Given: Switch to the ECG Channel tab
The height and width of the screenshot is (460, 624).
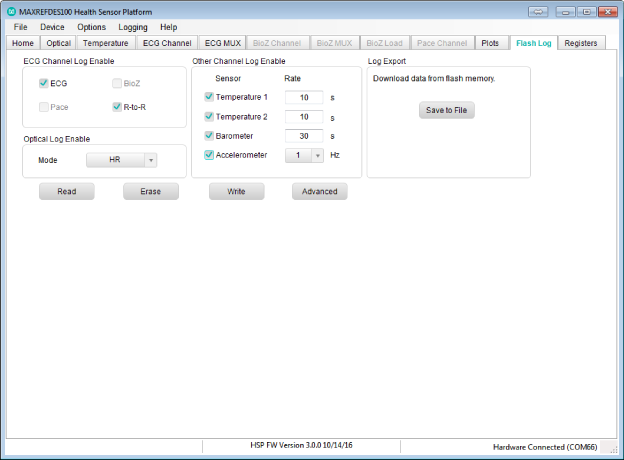Looking at the screenshot, I should click(167, 43).
